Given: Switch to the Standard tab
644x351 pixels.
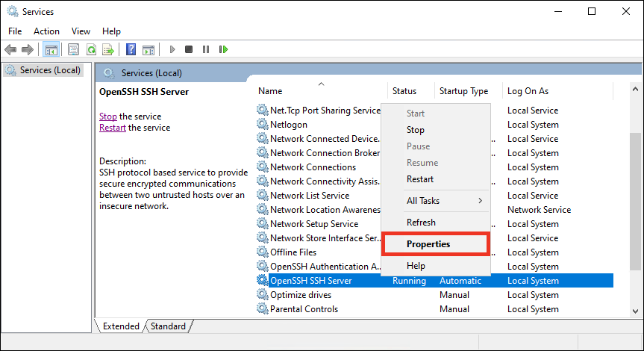Looking at the screenshot, I should [x=168, y=326].
